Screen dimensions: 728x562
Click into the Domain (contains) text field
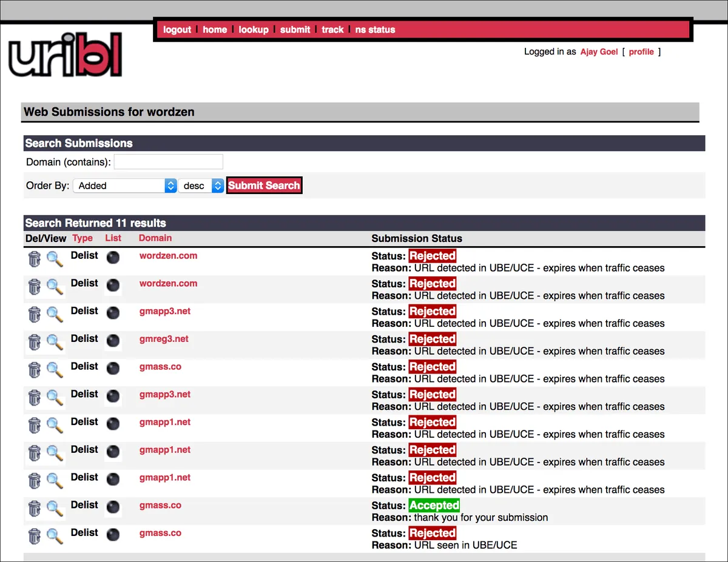click(169, 162)
